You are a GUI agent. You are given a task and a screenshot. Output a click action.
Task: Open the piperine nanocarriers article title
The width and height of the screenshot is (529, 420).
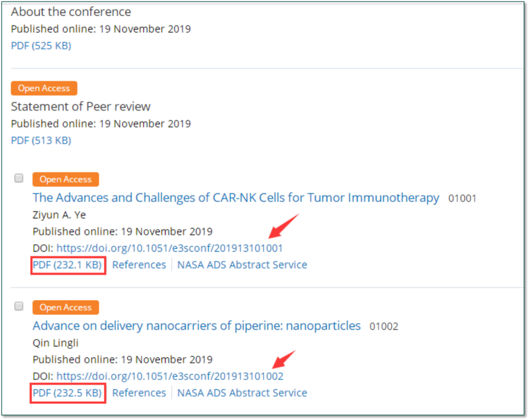coord(197,326)
